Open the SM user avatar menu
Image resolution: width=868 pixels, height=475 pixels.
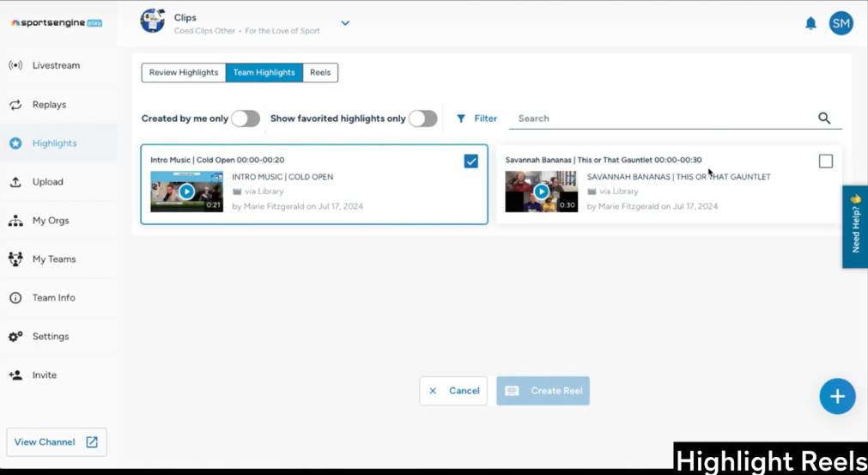coord(841,23)
